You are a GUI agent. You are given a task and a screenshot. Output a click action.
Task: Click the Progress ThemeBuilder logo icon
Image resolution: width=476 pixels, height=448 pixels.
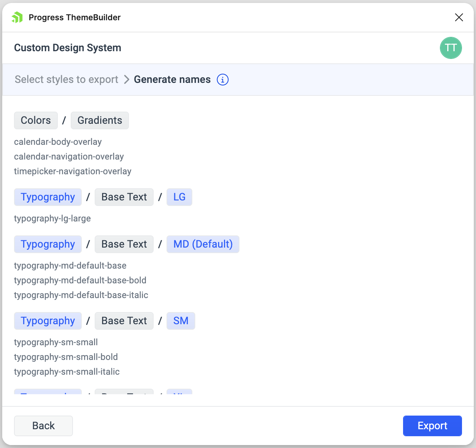[17, 17]
